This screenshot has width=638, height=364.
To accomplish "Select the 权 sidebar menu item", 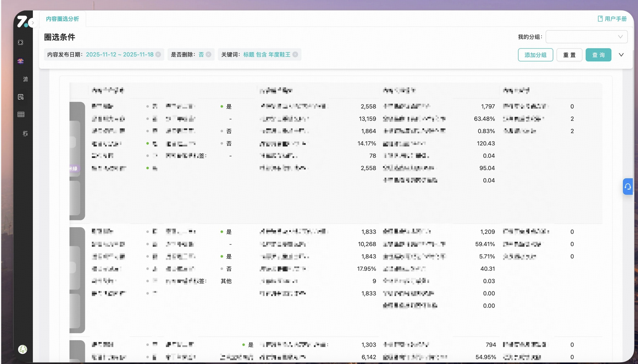I will [25, 133].
